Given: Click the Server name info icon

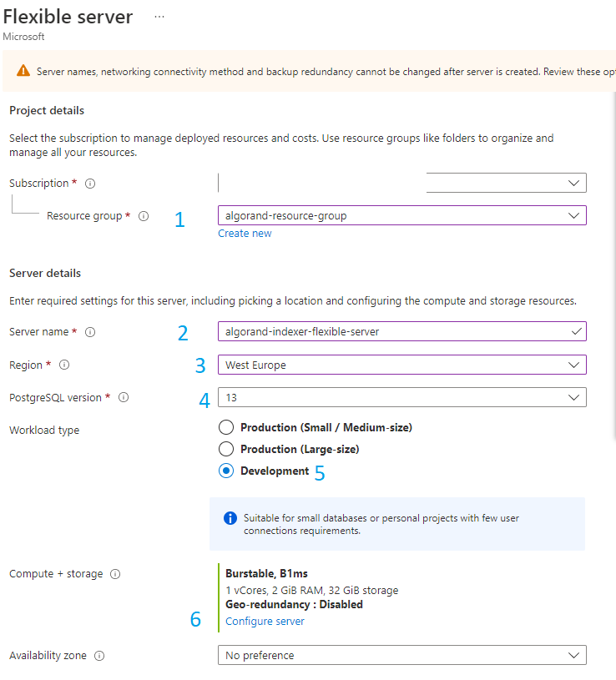Looking at the screenshot, I should tap(90, 332).
